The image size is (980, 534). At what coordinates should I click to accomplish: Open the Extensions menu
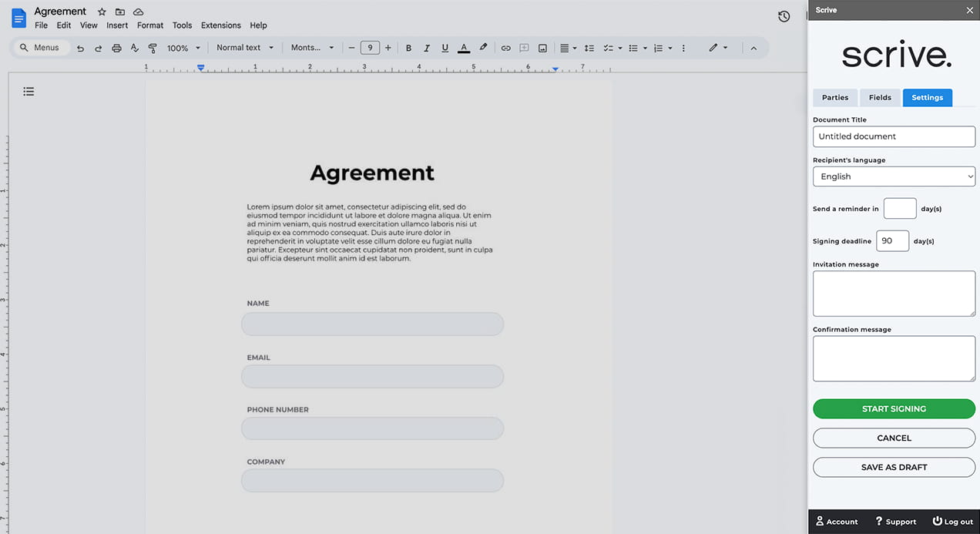(220, 25)
